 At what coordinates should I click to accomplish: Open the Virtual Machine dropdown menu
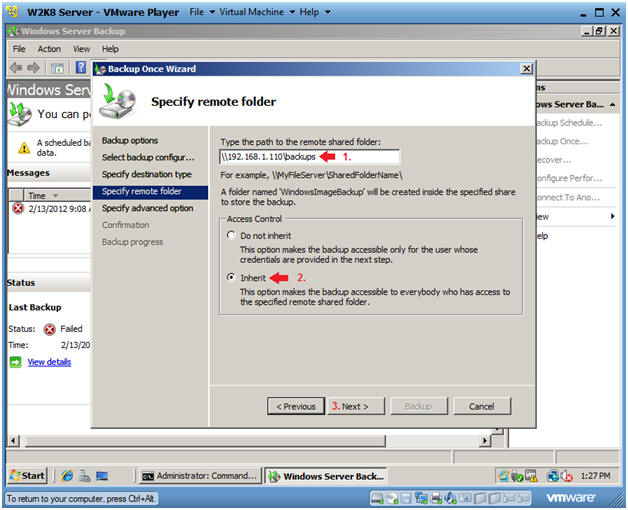257,12
